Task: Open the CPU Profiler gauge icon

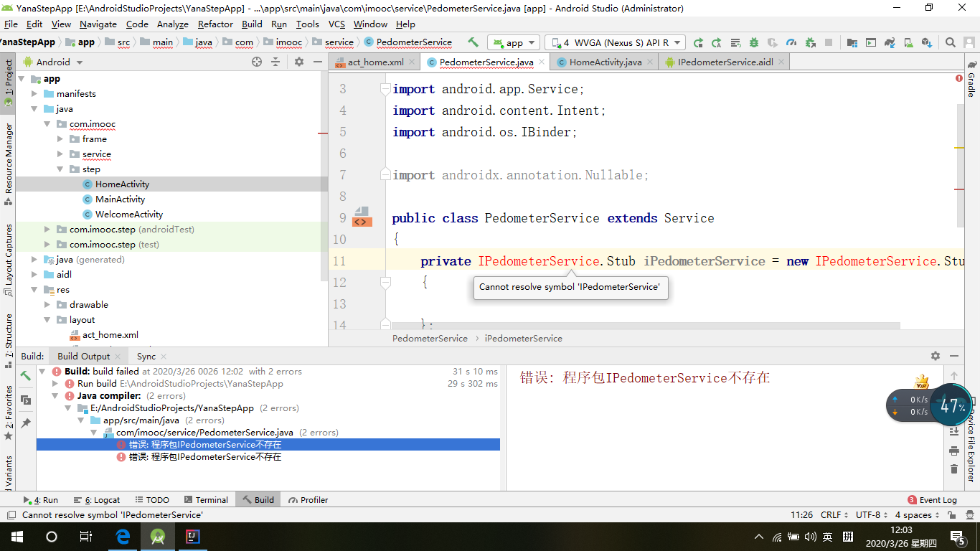Action: (791, 42)
